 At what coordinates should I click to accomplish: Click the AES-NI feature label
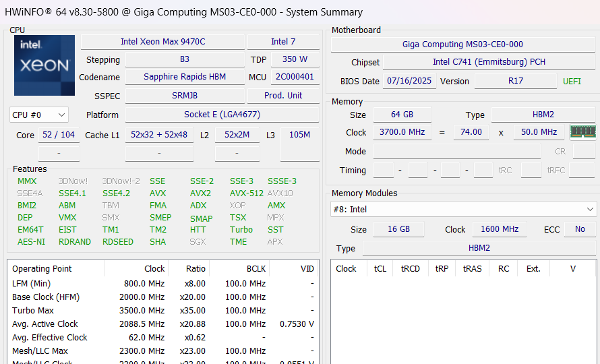pos(32,242)
